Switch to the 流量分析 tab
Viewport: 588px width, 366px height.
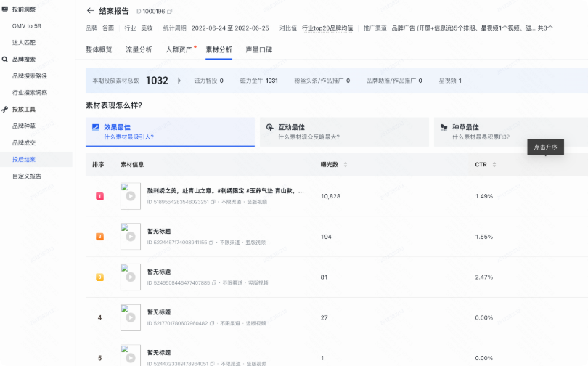point(139,49)
